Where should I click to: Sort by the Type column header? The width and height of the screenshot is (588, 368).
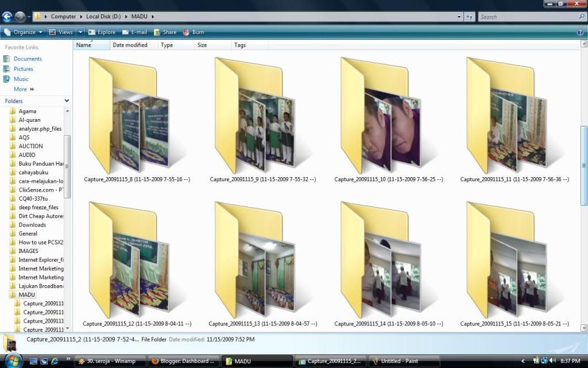(176, 45)
